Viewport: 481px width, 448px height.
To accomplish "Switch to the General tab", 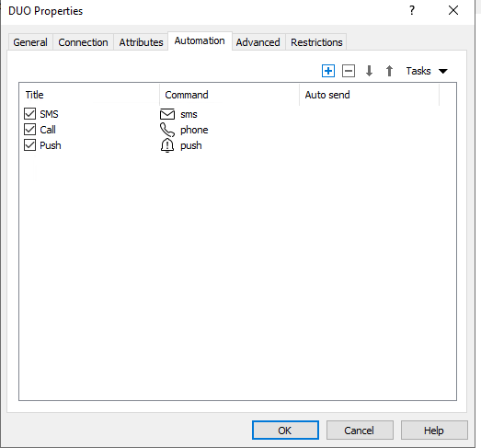I will (x=30, y=42).
